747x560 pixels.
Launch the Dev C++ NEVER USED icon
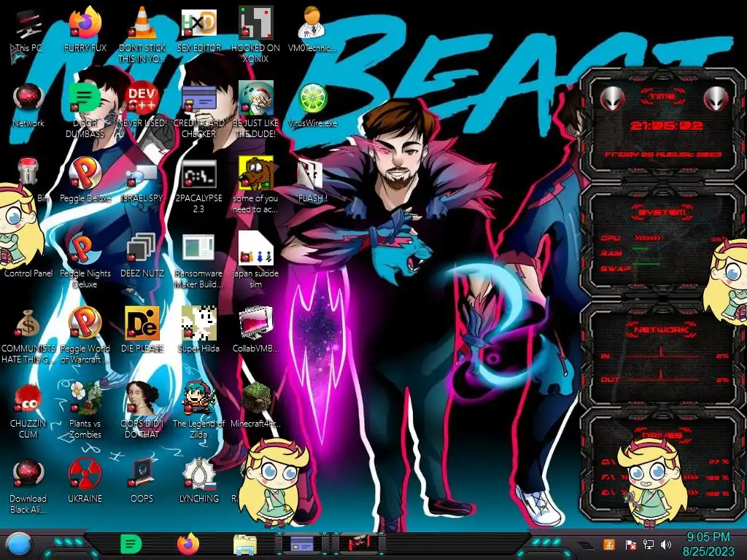(142, 105)
